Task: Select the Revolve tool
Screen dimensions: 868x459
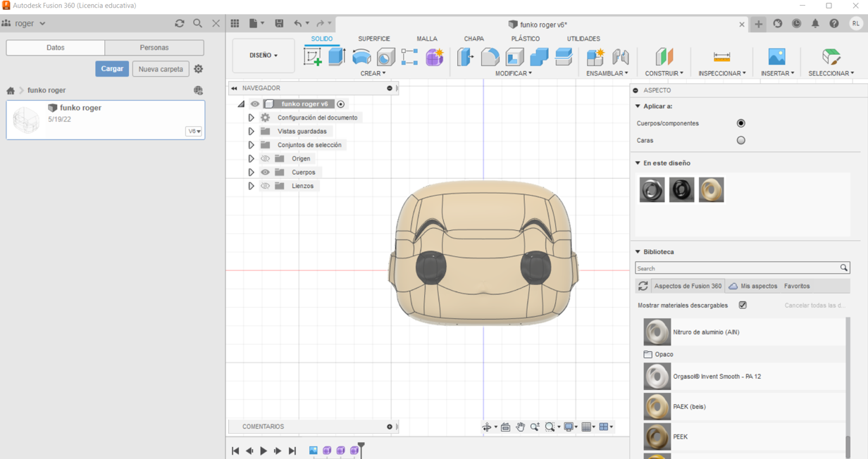Action: tap(361, 57)
